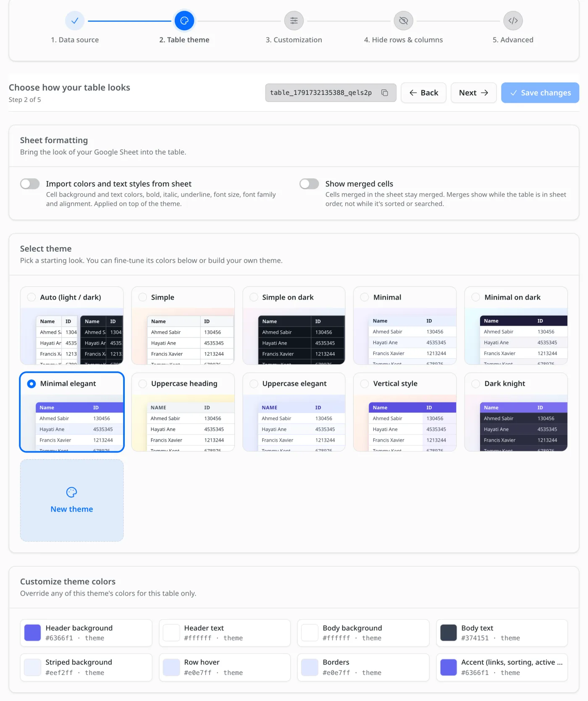Create a New theme
Screen dimensions: 588x701
pyautogui.click(x=72, y=500)
